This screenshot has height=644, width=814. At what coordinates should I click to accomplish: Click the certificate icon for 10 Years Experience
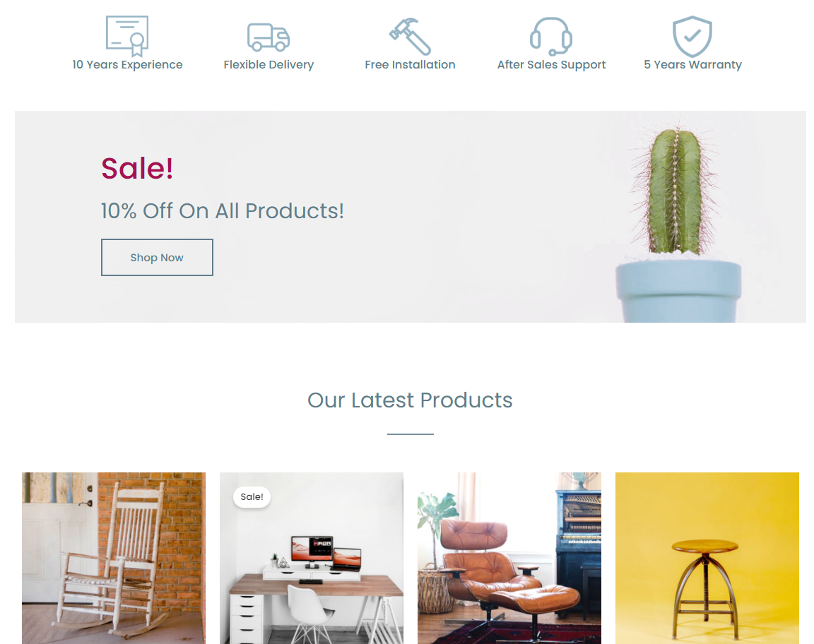127,36
